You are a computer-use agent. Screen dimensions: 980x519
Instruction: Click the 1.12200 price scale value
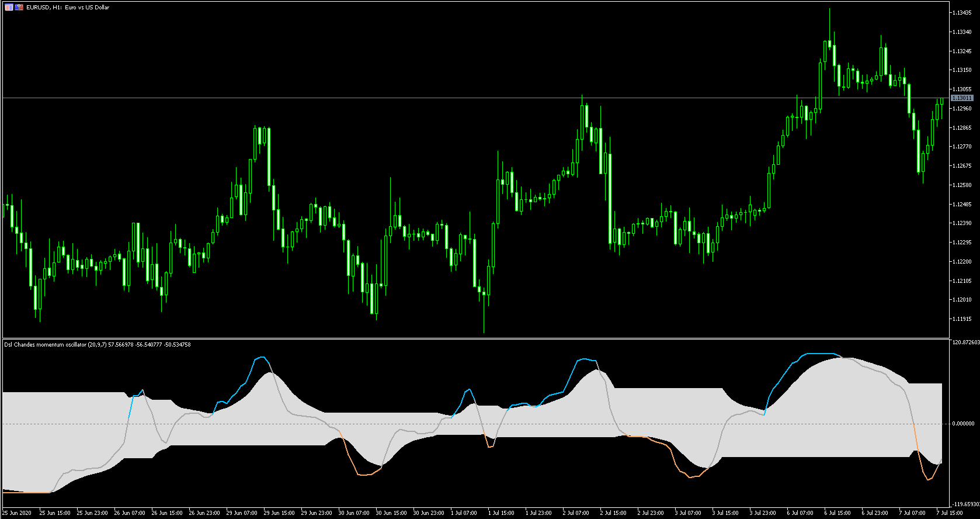(x=962, y=262)
